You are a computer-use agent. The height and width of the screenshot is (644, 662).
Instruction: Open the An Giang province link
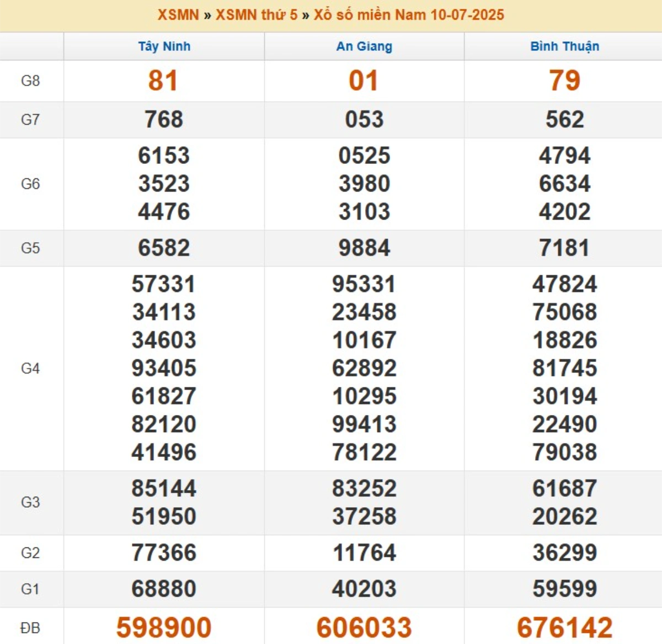(x=364, y=46)
